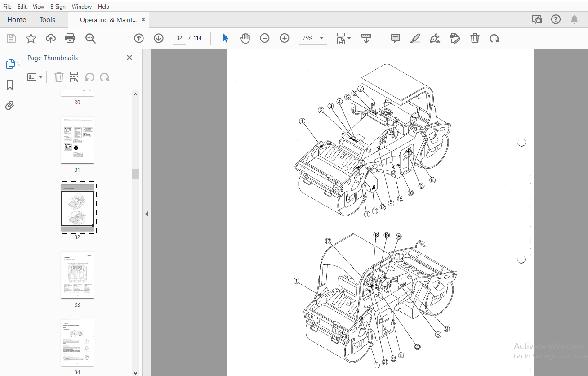Insert a page break via the thumbnails panel icon
This screenshot has width=588, height=376.
(x=74, y=77)
